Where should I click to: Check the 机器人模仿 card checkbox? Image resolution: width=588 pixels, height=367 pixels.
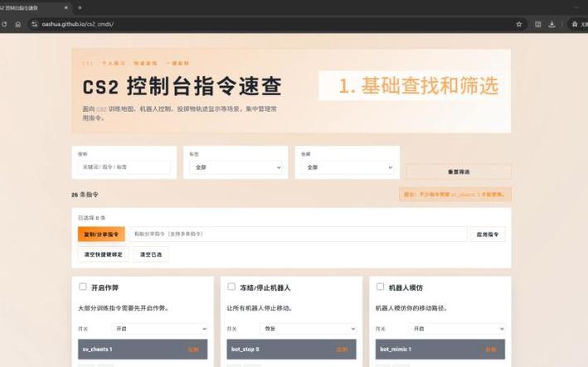click(x=380, y=287)
